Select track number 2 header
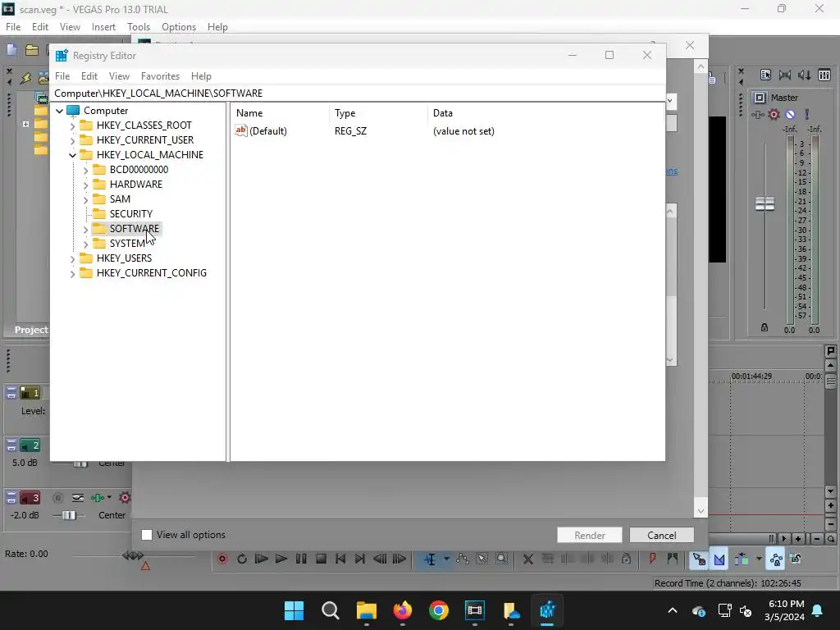 (30, 445)
